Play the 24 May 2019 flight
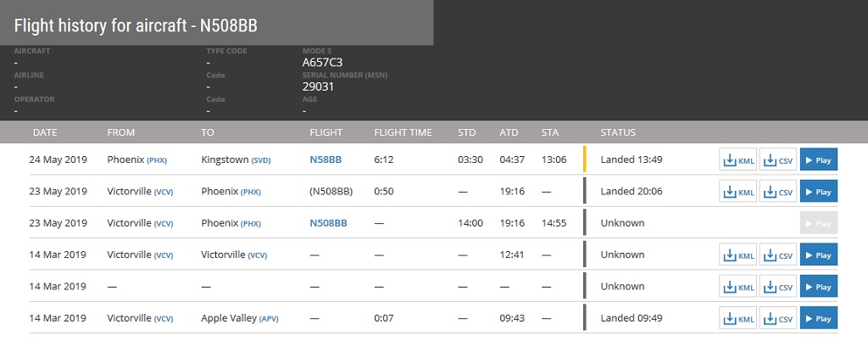 (x=818, y=159)
